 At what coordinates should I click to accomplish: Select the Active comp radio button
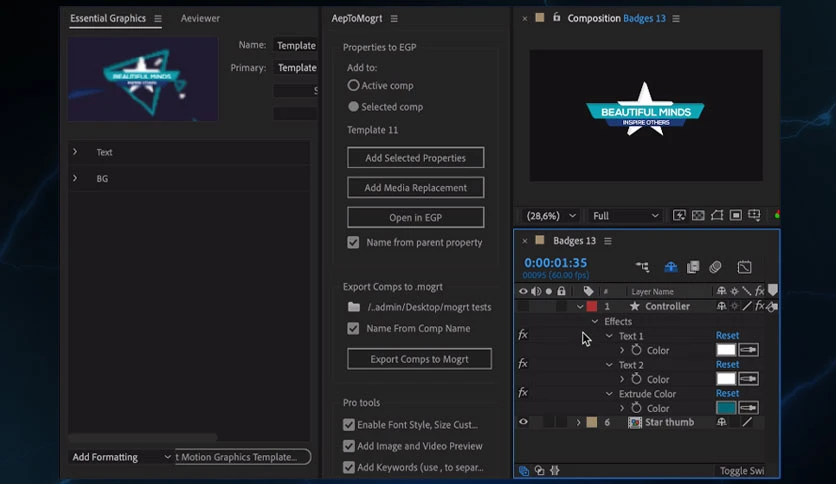point(353,85)
